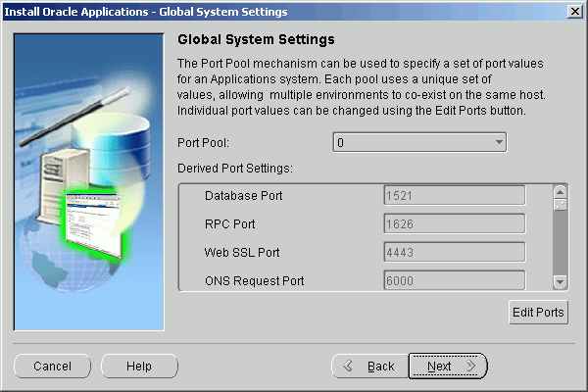This screenshot has height=392, width=588.
Task: Click scroll-down arrow in port settings list
Action: coord(560,281)
